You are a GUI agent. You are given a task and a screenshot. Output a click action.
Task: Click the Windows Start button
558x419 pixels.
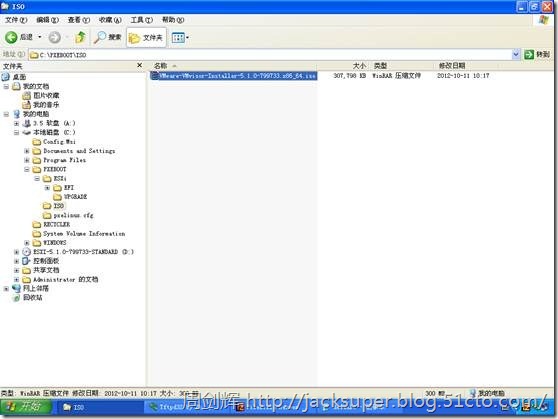point(26,407)
